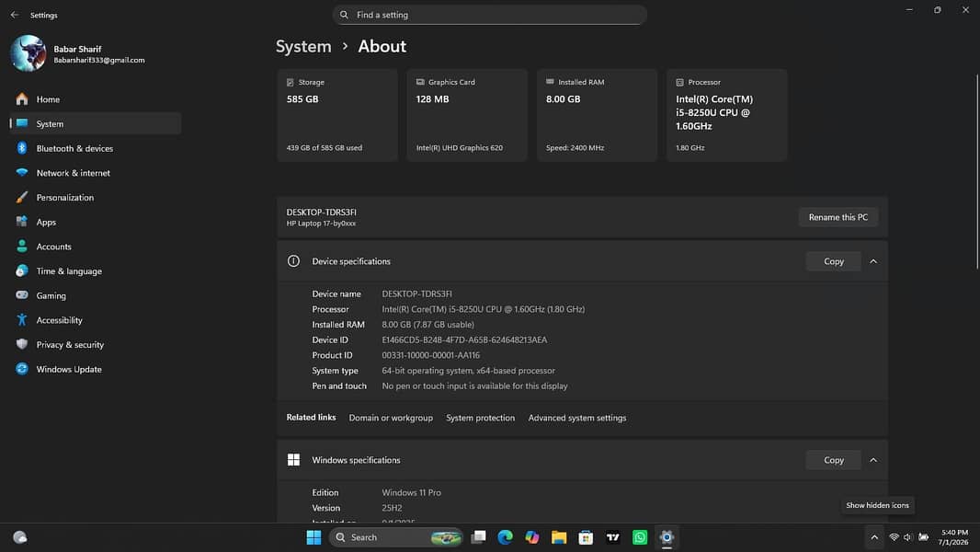Open the Installed RAM 8.00 GB card
980x552 pixels.
coord(597,115)
